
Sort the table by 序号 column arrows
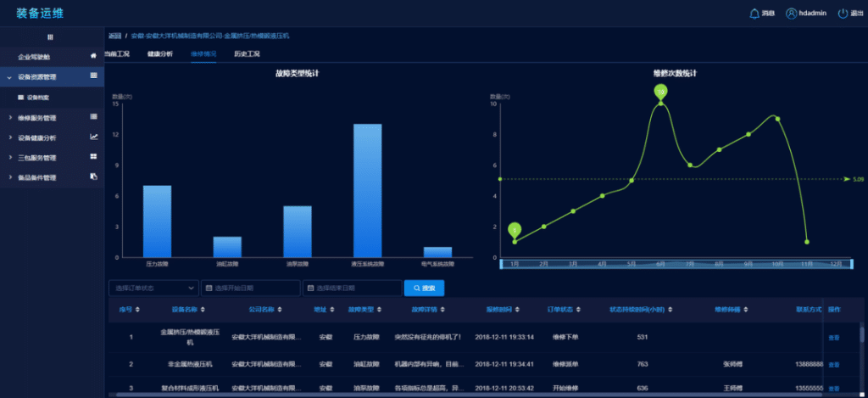(137, 309)
